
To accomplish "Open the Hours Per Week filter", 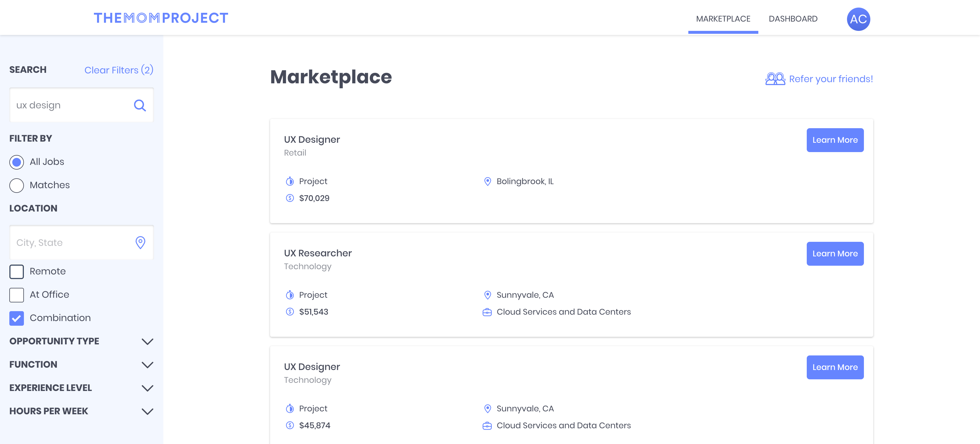I will 147,411.
